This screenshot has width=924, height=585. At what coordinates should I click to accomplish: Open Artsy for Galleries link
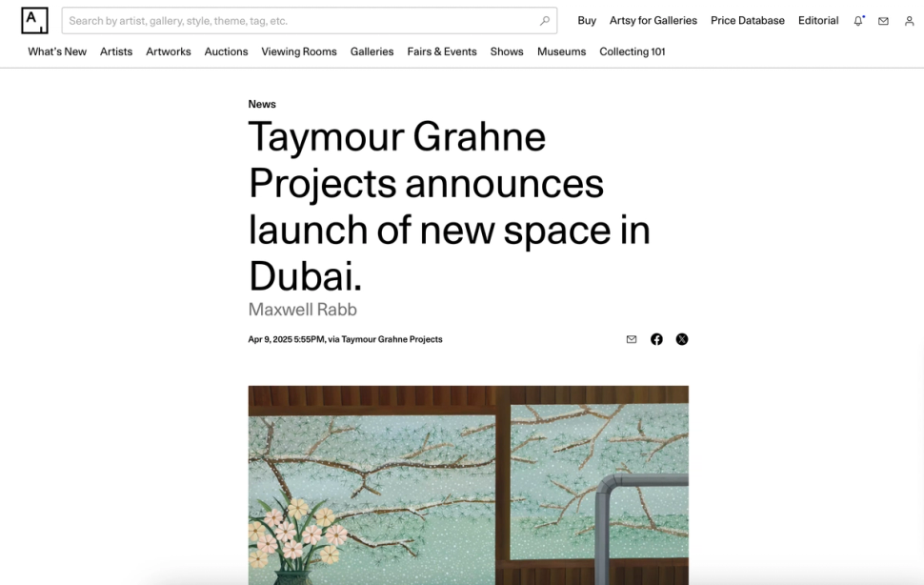[653, 21]
